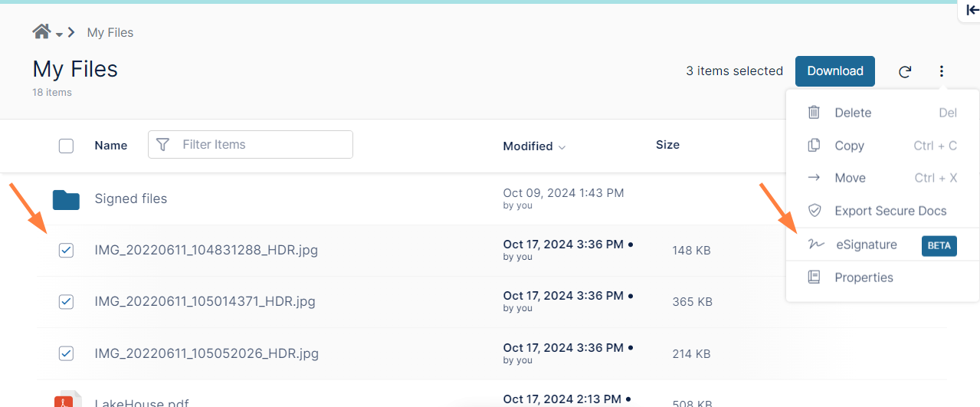Open the My Files breadcrumb link
980x407 pixels.
point(110,32)
